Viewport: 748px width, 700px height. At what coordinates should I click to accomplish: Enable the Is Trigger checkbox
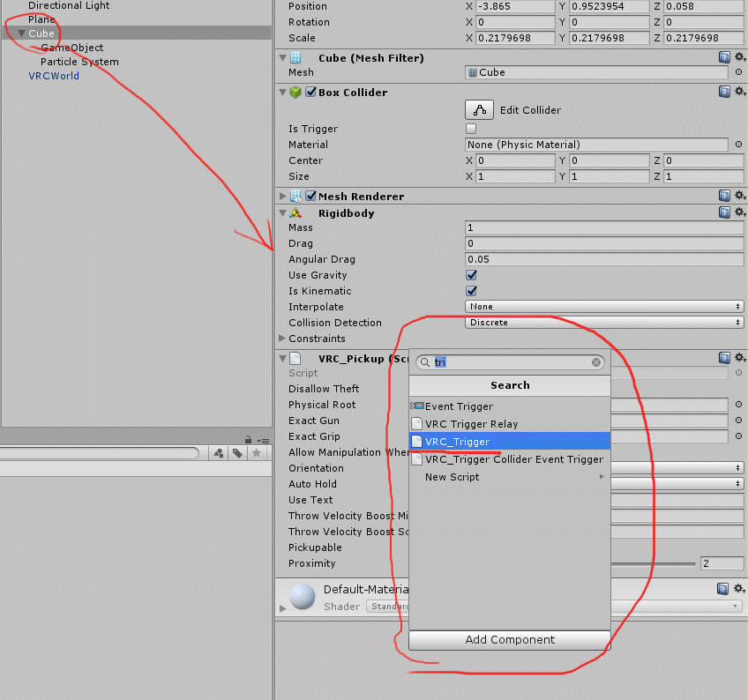pyautogui.click(x=471, y=129)
